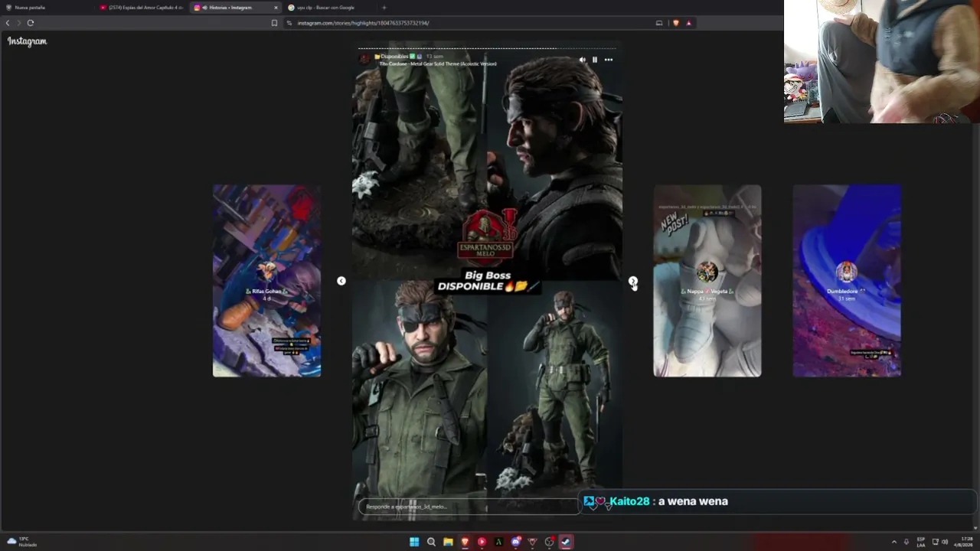Open OBS Studio from the taskbar
Screen dimensions: 980x551
coord(549,542)
